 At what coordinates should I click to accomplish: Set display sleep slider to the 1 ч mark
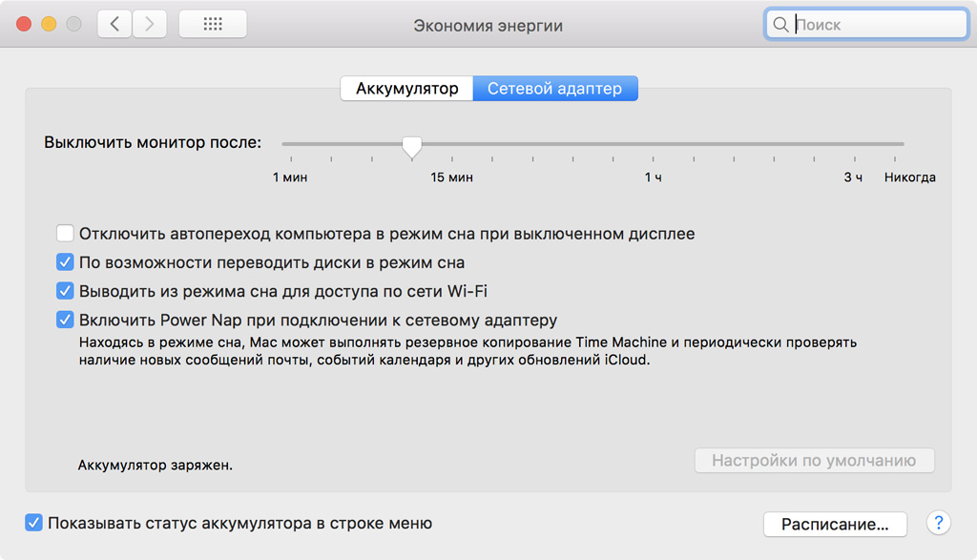pyautogui.click(x=653, y=145)
